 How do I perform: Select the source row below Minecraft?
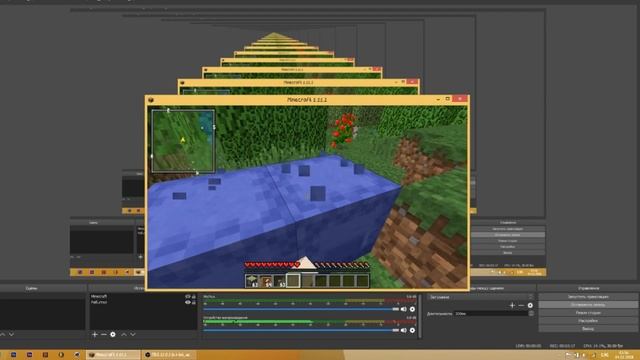(143, 302)
